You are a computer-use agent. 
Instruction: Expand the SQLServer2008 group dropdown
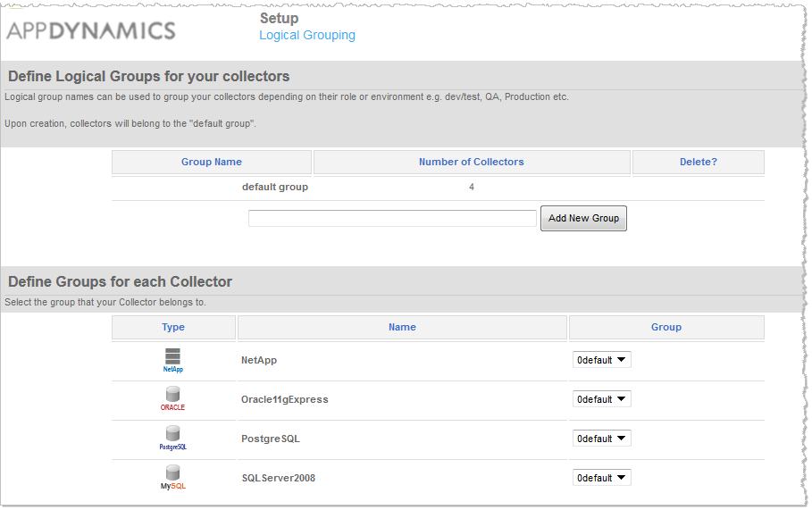coord(601,478)
